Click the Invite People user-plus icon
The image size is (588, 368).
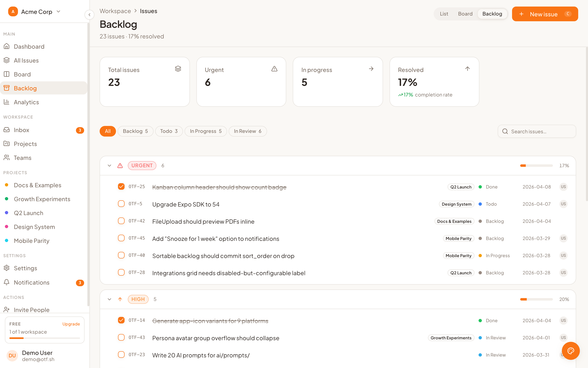[x=7, y=310]
